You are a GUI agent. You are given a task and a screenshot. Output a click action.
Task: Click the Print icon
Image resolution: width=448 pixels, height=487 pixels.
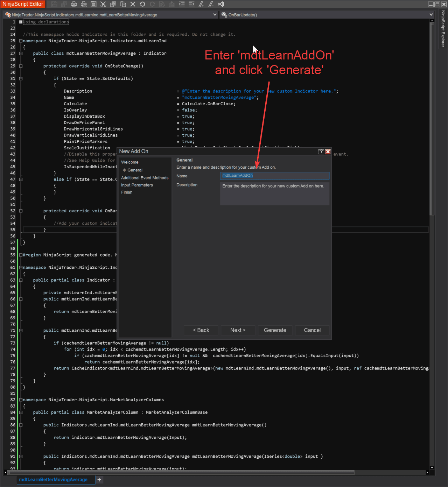point(74,4)
